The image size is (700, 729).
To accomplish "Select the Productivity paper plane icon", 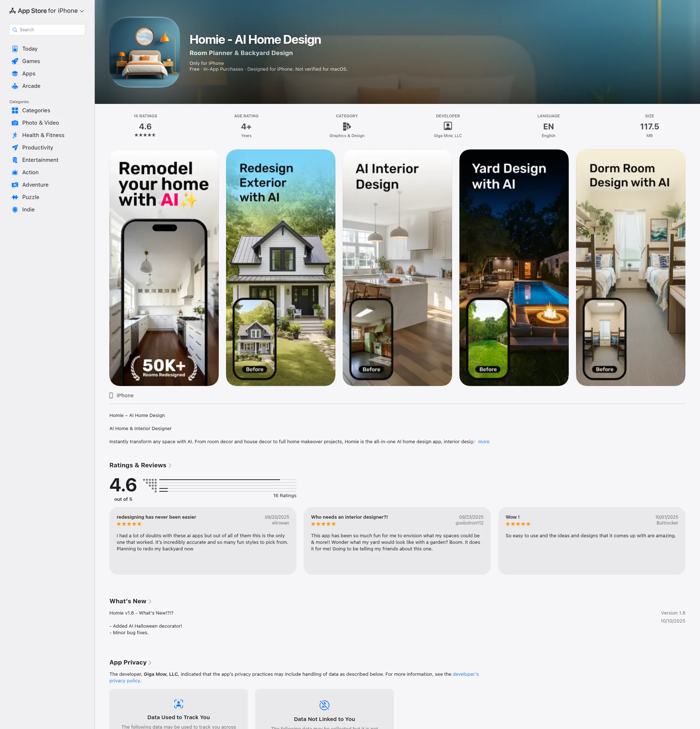I will coord(15,148).
